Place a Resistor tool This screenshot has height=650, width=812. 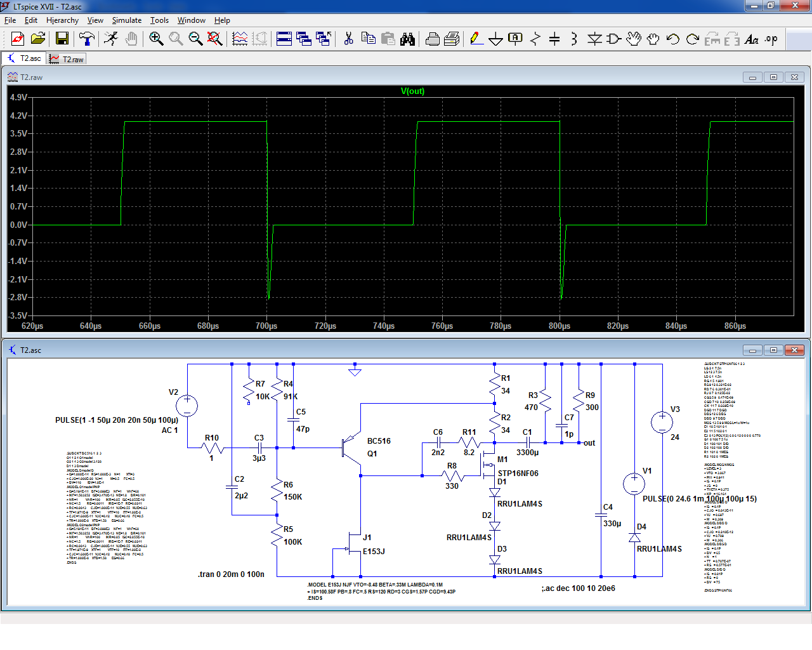coord(535,39)
